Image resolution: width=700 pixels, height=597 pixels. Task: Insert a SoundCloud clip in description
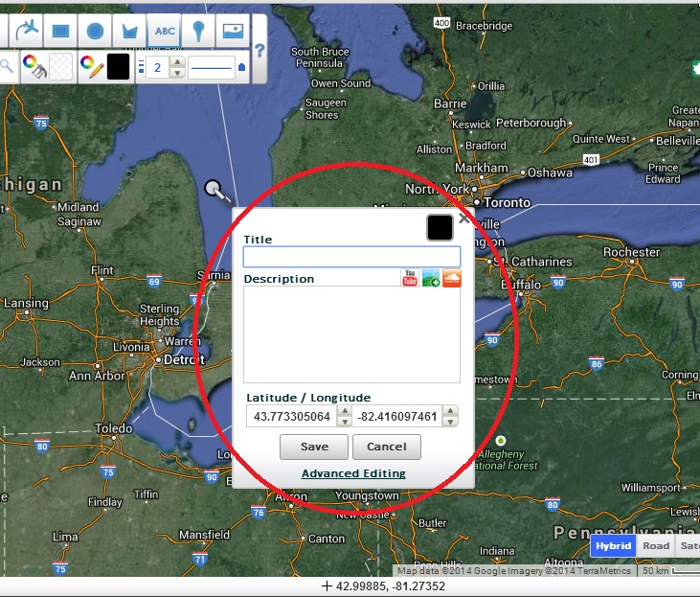coord(451,278)
